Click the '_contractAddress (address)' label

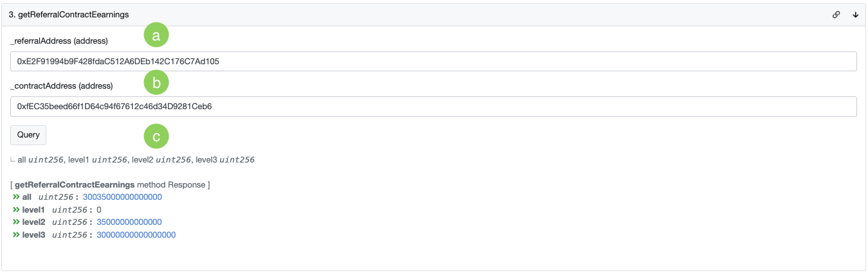62,86
